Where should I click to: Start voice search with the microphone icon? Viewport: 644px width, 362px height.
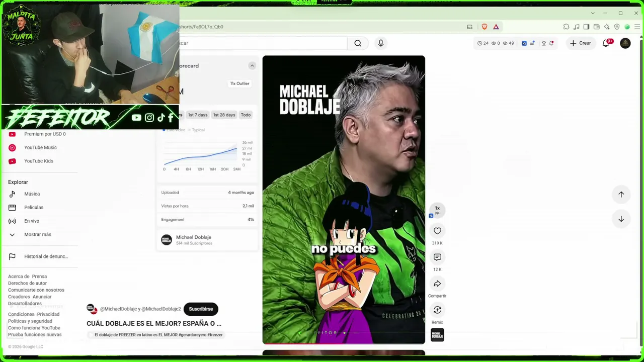[x=381, y=43]
